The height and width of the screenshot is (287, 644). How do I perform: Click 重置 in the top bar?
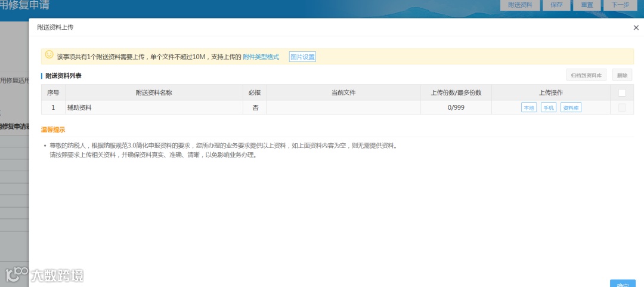(587, 5)
